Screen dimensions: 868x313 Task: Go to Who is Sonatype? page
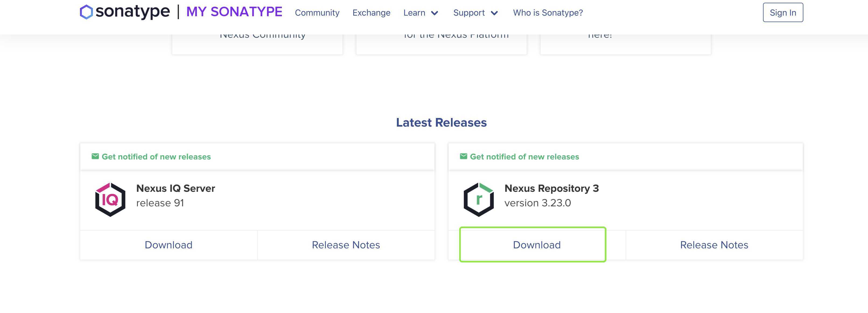click(548, 12)
